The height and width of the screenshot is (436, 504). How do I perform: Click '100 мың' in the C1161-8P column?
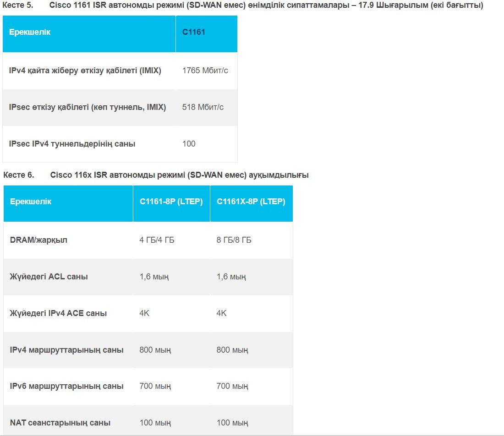click(155, 423)
